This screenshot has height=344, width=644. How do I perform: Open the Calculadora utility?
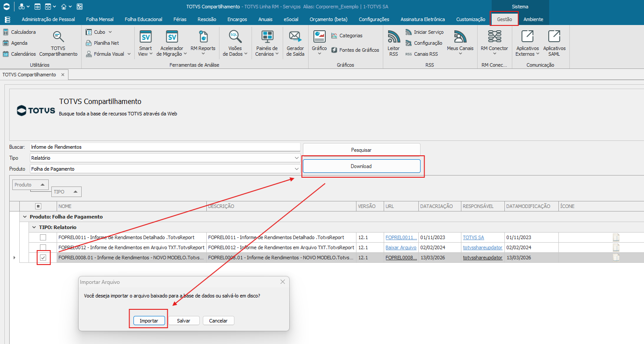pos(19,32)
